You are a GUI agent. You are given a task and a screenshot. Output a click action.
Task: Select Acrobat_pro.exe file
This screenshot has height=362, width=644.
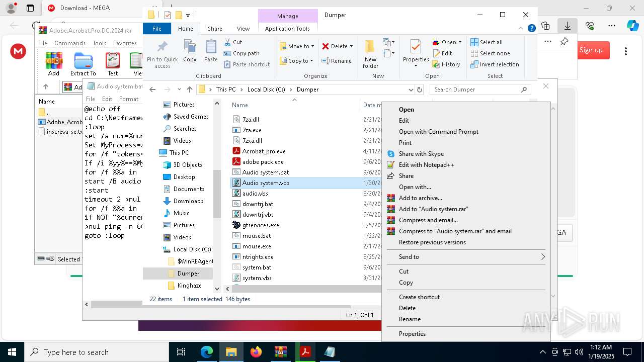264,151
